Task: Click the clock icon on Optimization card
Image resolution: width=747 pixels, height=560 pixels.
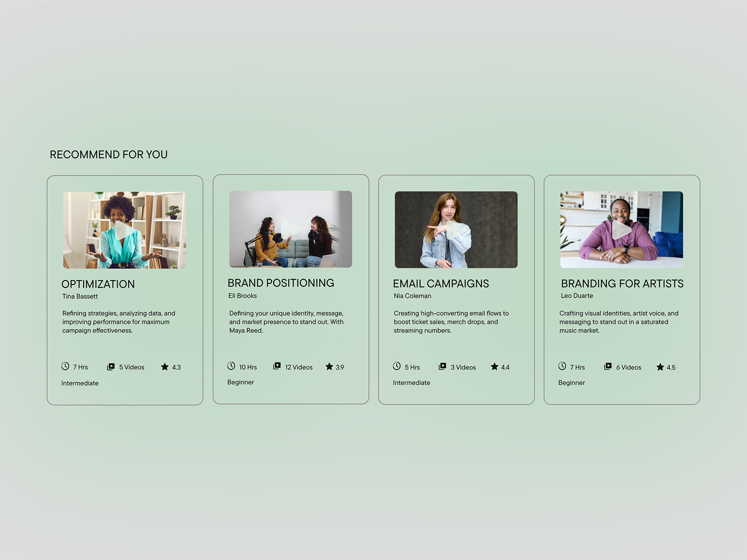Action: (65, 366)
